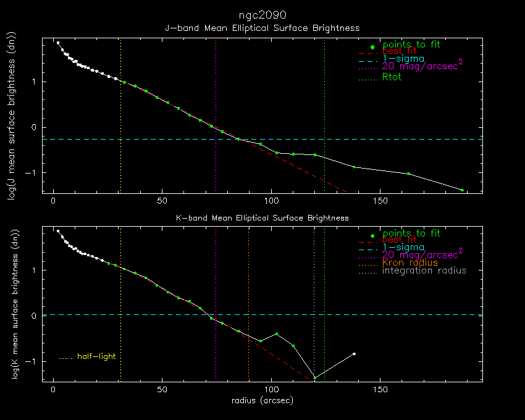This screenshot has width=525, height=420.
Task: Click the 20 mag/arcsec² entry in J-band legend
Action: coord(422,67)
